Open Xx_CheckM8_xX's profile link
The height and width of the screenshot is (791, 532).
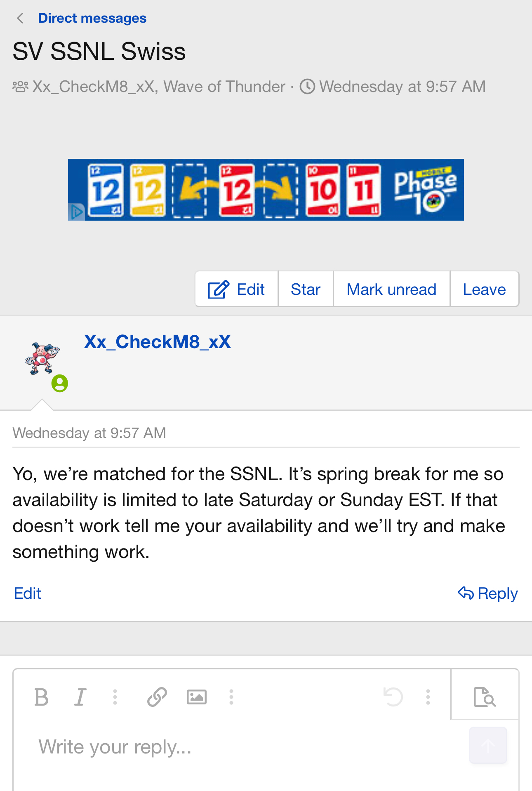(x=157, y=342)
